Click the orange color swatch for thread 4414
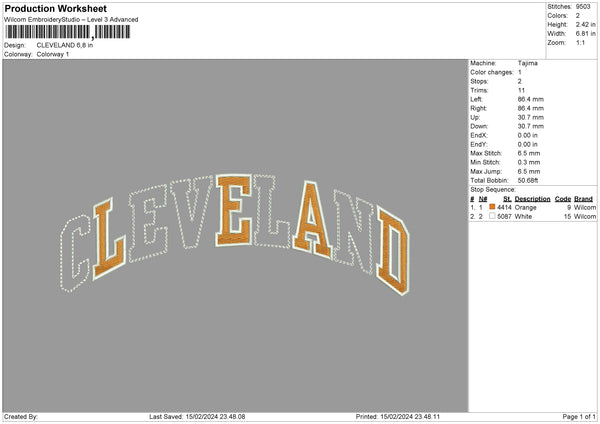Screen dimensions: 600x424 click(492, 207)
